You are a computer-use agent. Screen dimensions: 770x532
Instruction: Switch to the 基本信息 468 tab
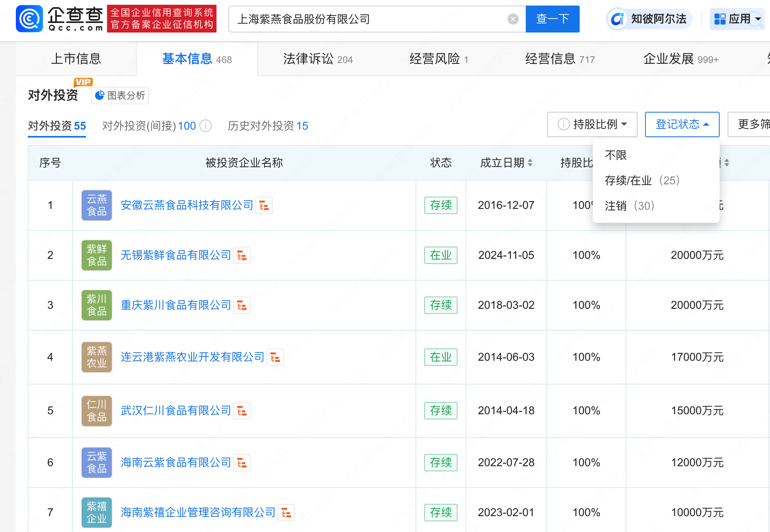click(x=197, y=59)
